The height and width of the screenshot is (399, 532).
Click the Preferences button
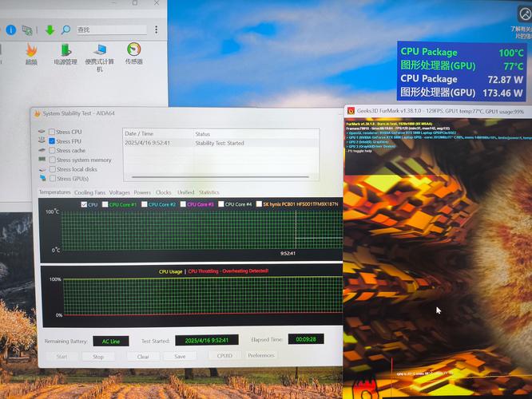[x=261, y=356]
